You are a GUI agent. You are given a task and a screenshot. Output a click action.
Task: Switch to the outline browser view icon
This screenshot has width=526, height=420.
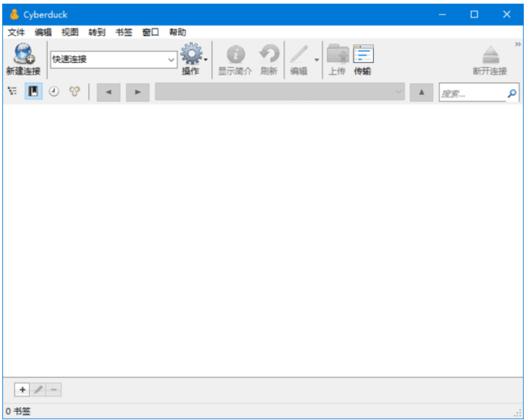[12, 91]
